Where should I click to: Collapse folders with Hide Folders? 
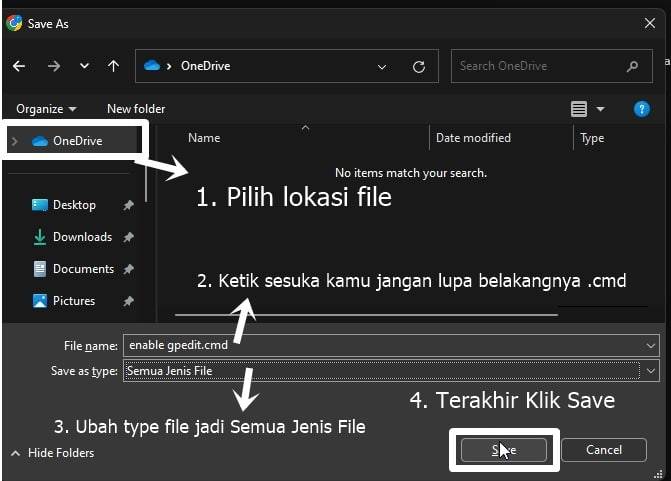coord(52,453)
